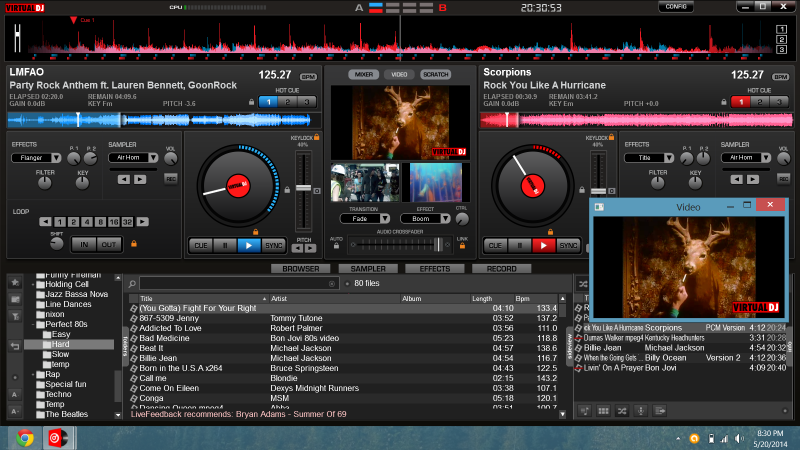Click the left sampler REC button
Viewport: 800px width, 450px height.
[x=171, y=179]
